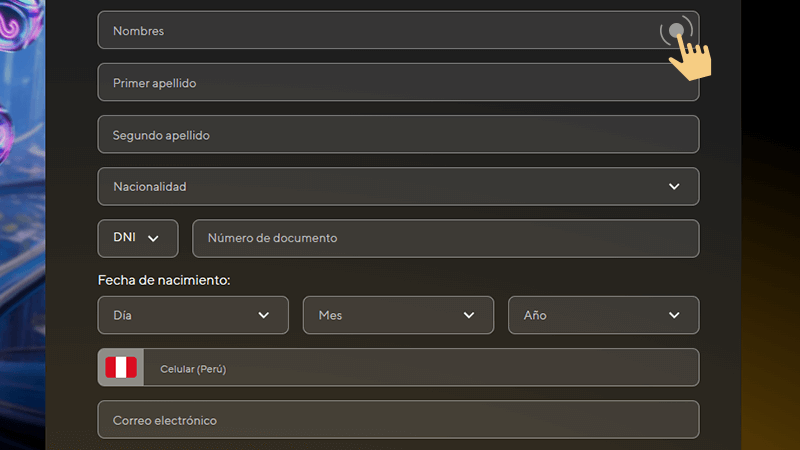Screen dimensions: 800x450
Task: Click the Celular (Perú) phone field
Action: (x=420, y=368)
